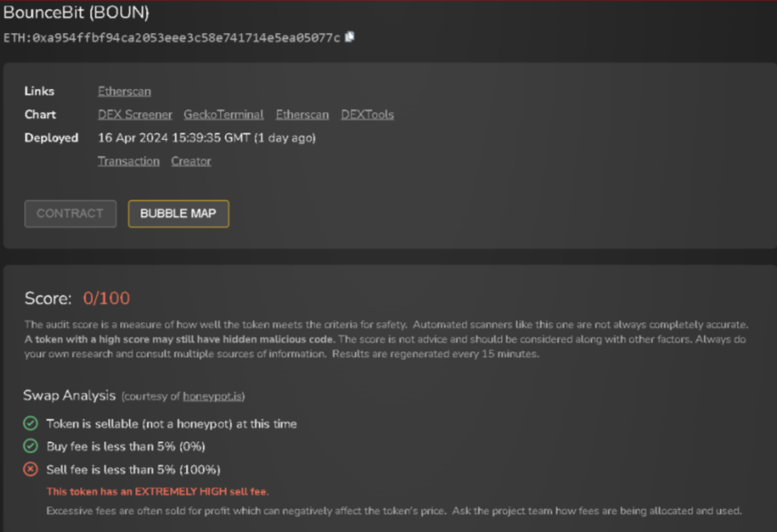Visit the honeypot.is link
The height and width of the screenshot is (532, 777).
(213, 396)
